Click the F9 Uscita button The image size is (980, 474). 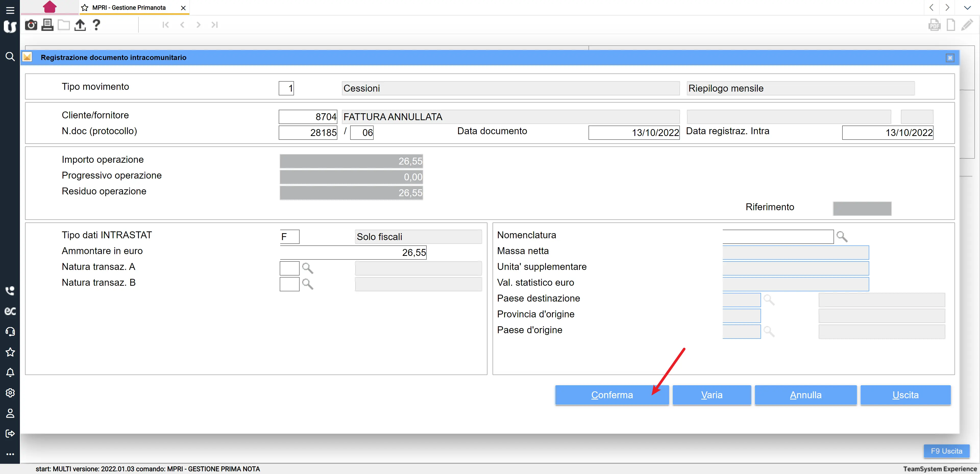946,451
